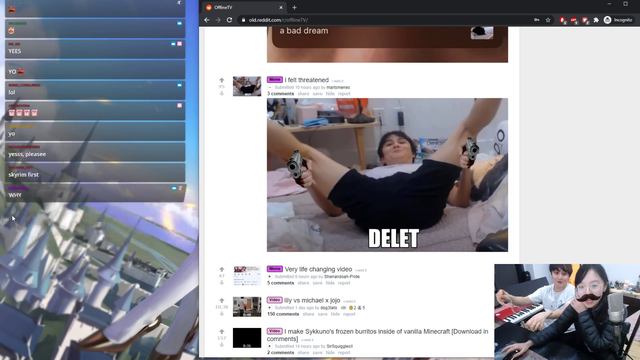
Task: Upvote the Sykkuno frozen burritos post
Action: click(x=222, y=331)
